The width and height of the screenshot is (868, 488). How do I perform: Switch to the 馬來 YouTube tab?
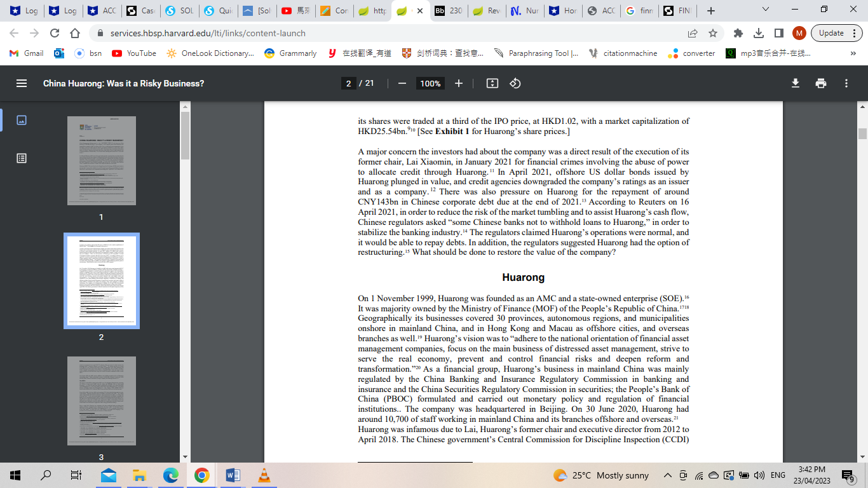pyautogui.click(x=295, y=11)
